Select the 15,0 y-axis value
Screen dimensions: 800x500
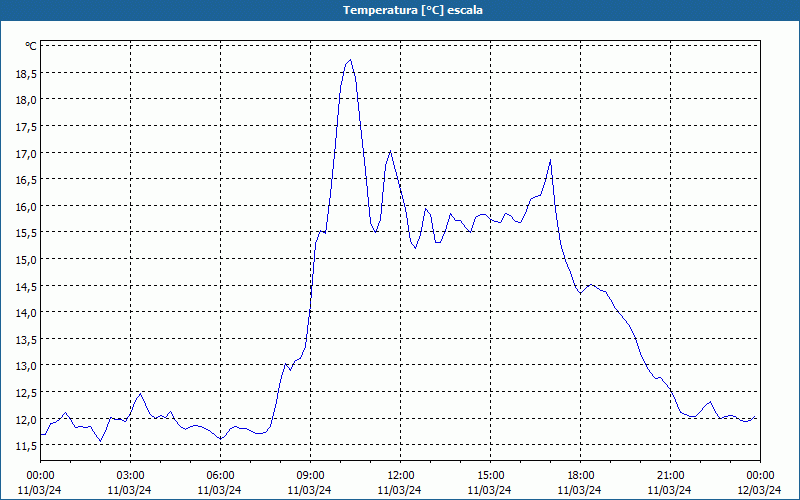pyautogui.click(x=26, y=260)
